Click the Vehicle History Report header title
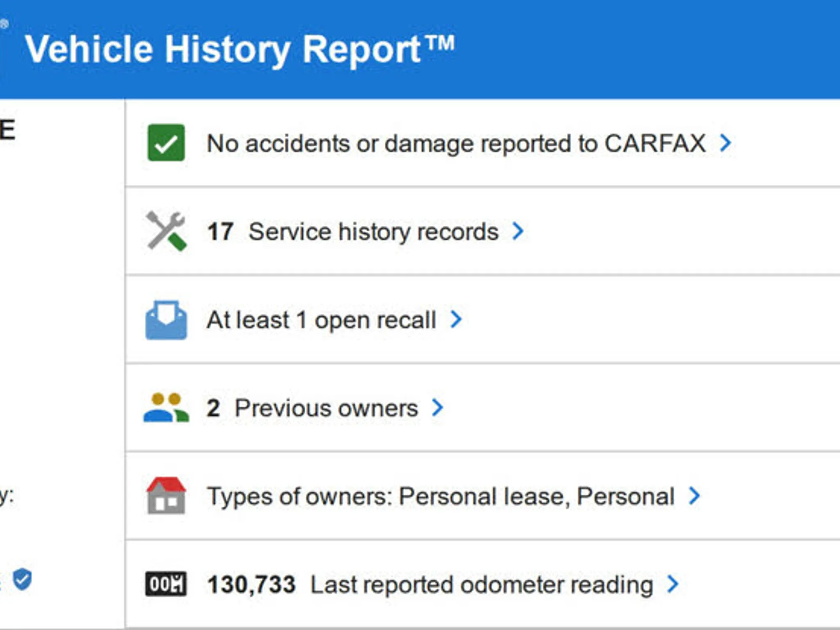This screenshot has height=630, width=840. (x=240, y=49)
